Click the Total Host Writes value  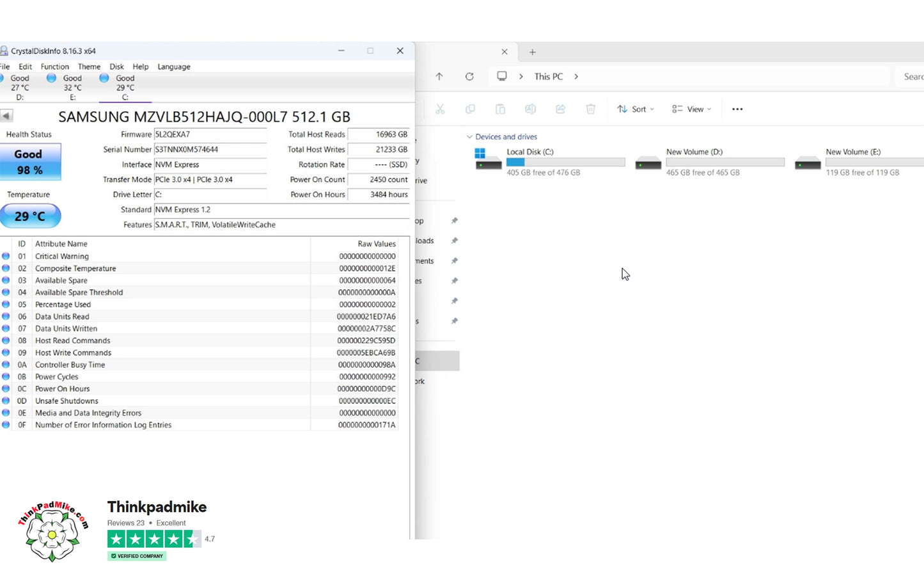[379, 149]
